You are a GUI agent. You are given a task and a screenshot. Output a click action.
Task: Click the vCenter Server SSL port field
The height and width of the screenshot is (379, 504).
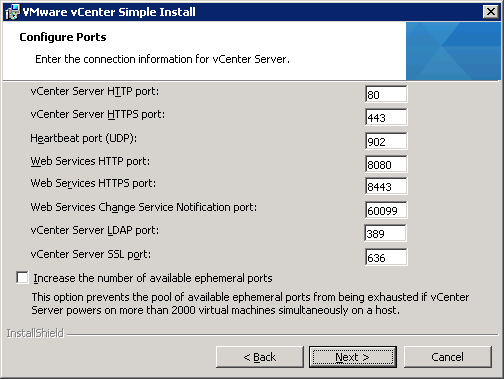386,257
